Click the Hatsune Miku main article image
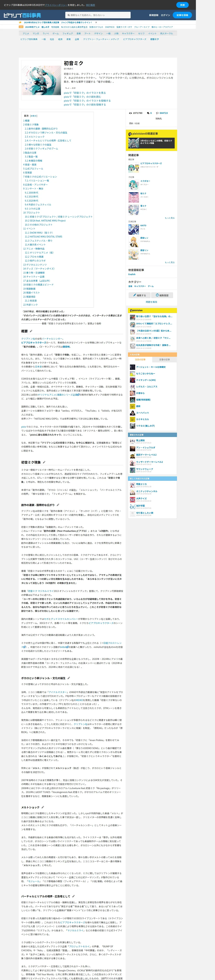The height and width of the screenshot is (980, 215). (x=41, y=80)
